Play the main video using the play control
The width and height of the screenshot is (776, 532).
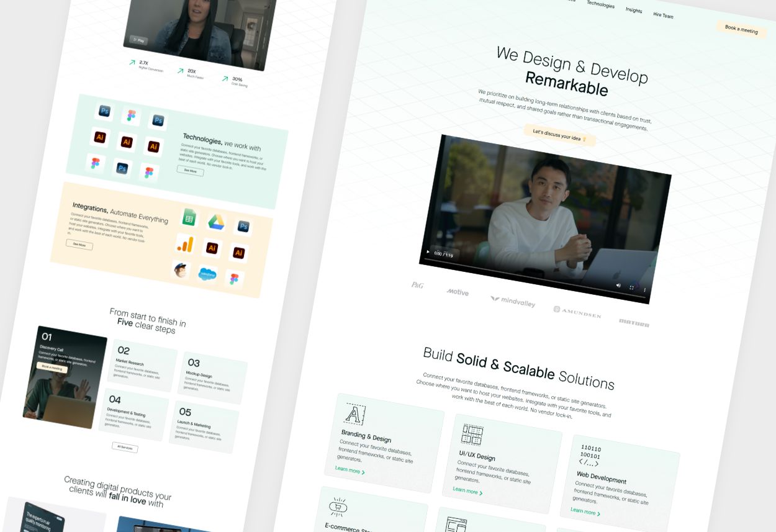coord(428,251)
